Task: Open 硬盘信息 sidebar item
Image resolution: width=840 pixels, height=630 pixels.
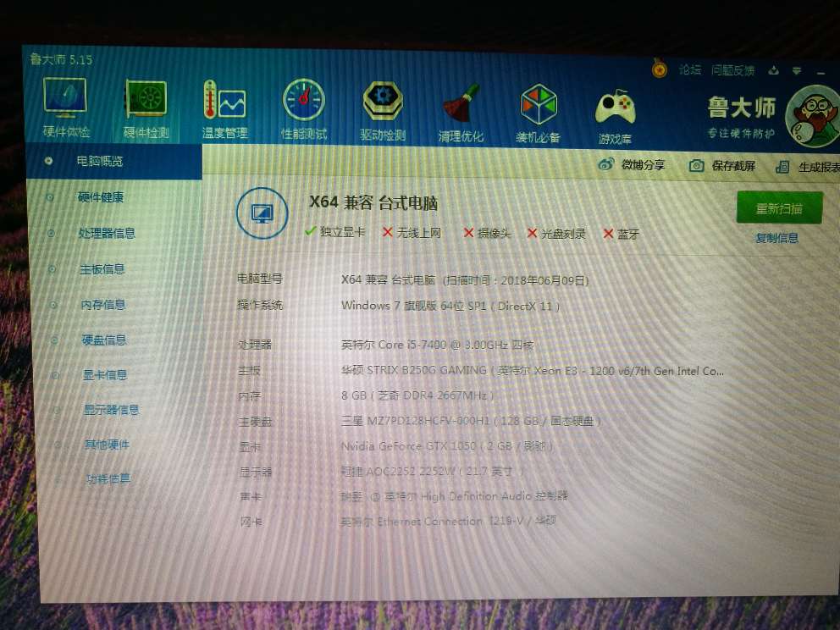Action: coord(104,340)
